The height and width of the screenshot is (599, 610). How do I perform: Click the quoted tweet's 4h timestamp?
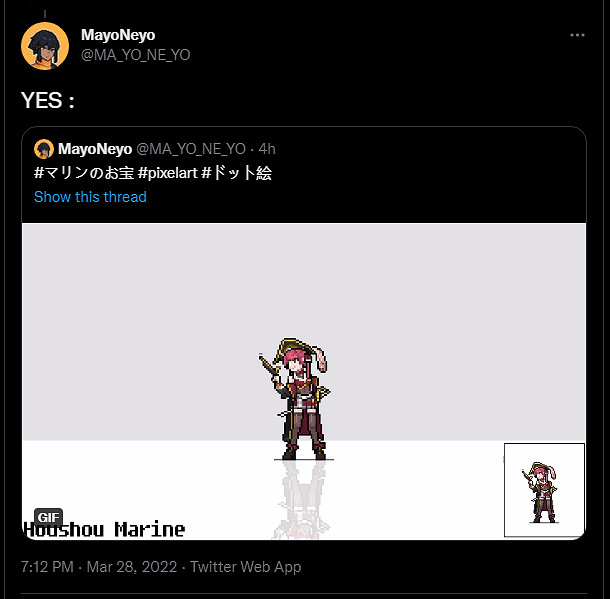click(267, 149)
